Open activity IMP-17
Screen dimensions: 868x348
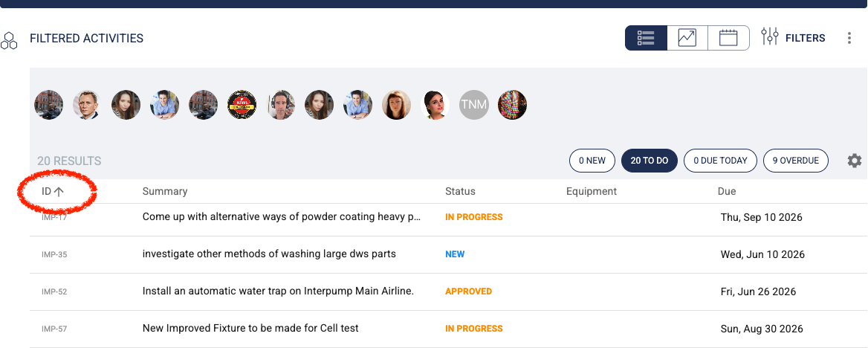coord(54,217)
